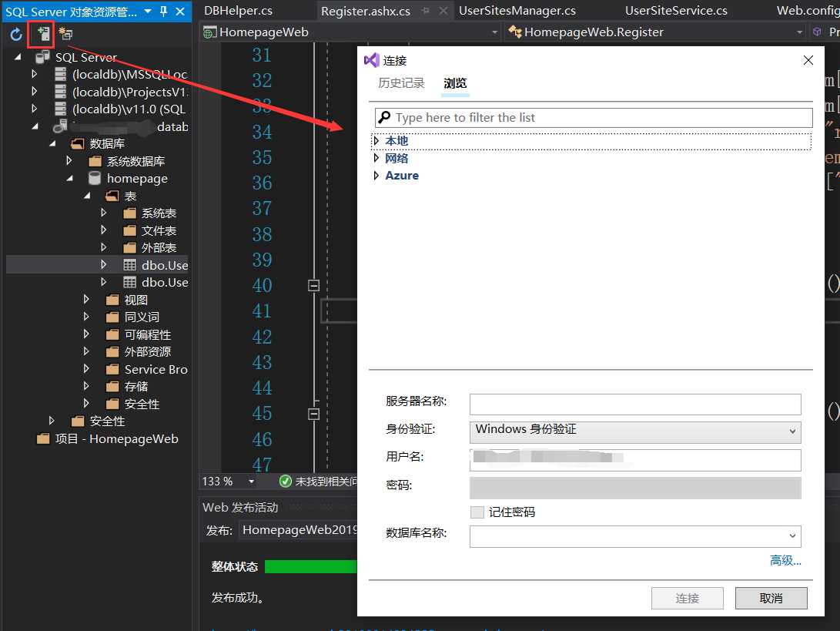This screenshot has width=840, height=631.
Task: Open the Web.config tab
Action: tap(808, 11)
